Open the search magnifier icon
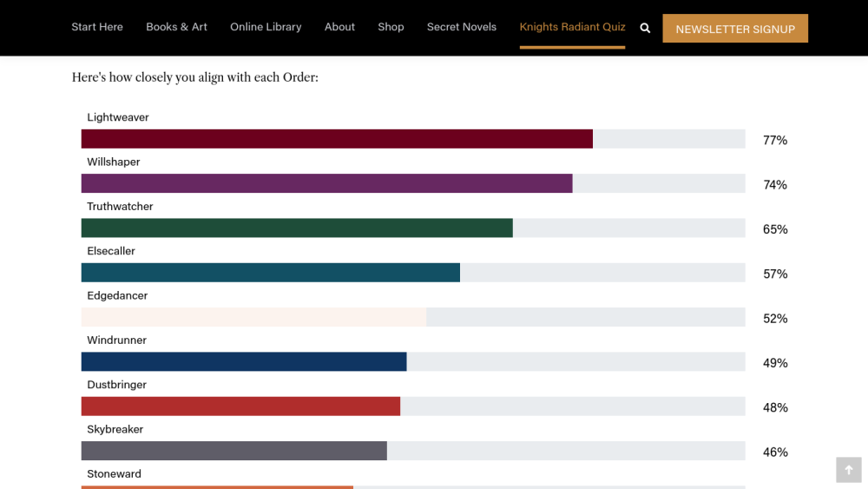 coord(645,28)
